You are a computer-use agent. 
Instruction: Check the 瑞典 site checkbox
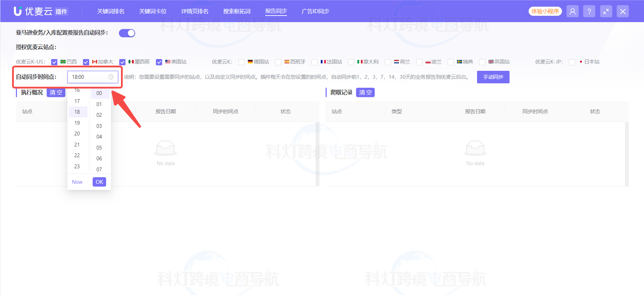click(x=451, y=62)
